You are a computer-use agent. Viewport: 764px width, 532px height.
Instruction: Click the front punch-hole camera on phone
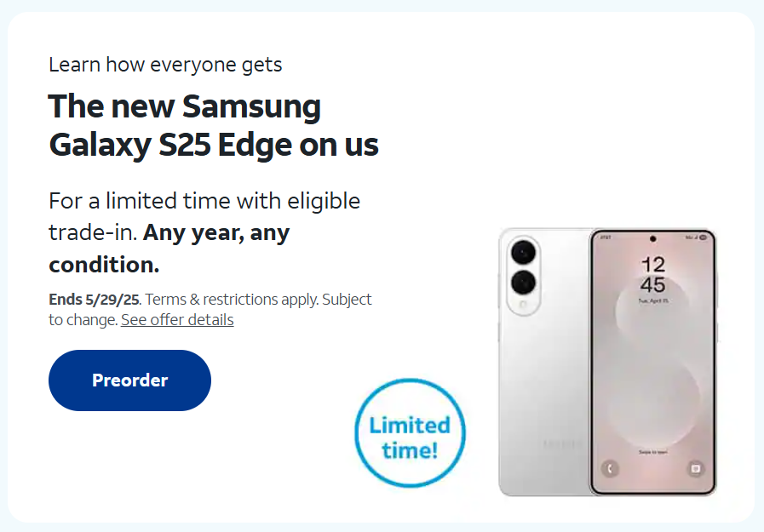(x=652, y=238)
